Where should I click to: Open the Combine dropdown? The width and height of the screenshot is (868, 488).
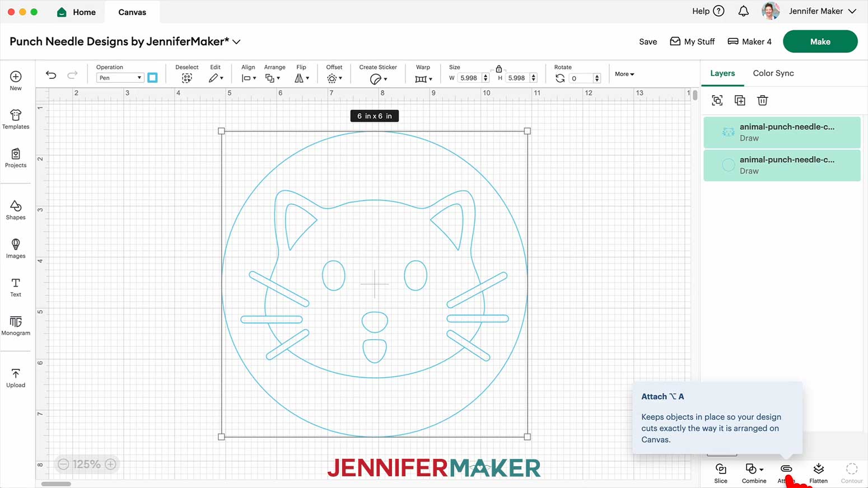754,473
